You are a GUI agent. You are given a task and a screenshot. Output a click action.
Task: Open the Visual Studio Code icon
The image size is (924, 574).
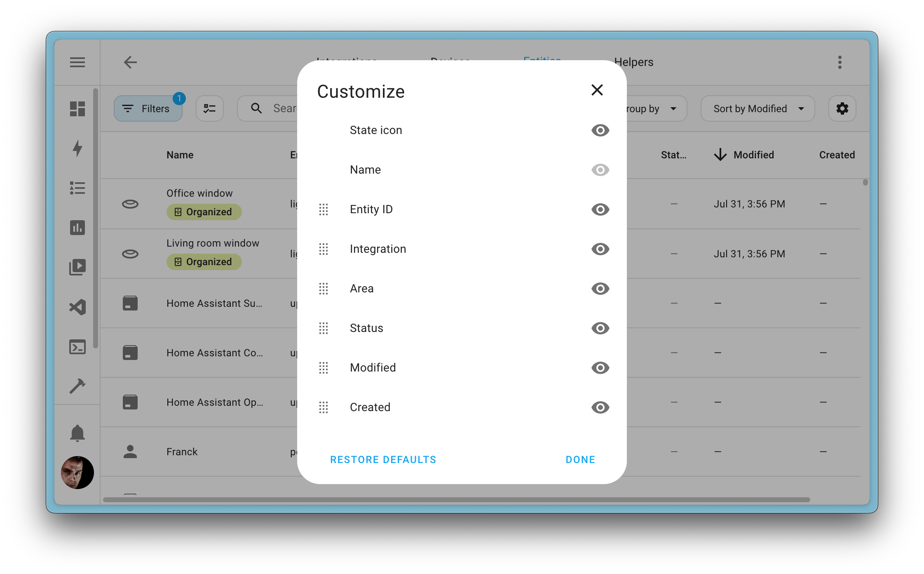coord(77,306)
